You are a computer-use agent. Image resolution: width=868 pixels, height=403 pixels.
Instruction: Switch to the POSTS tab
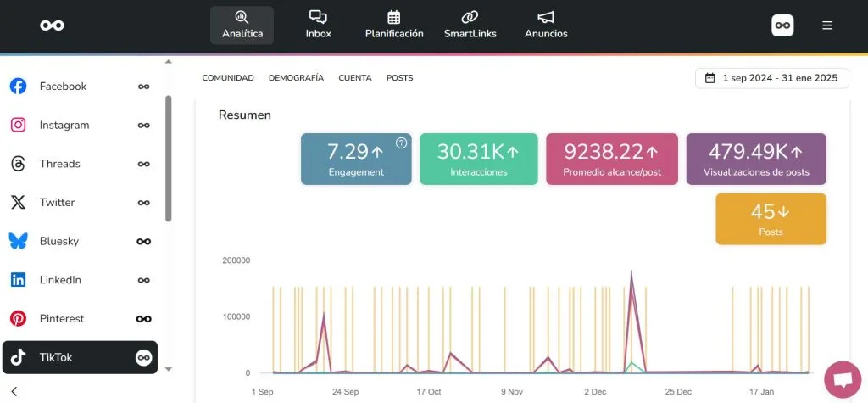pos(399,78)
